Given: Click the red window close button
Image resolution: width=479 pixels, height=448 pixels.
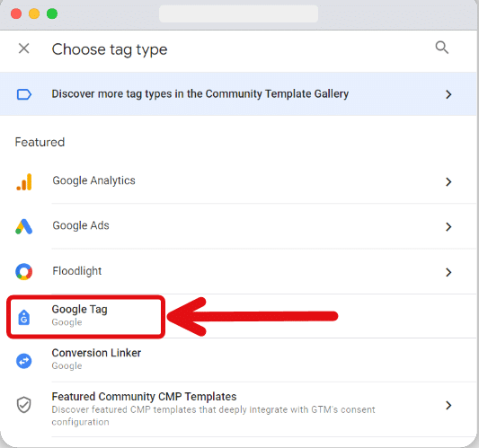Looking at the screenshot, I should (x=16, y=13).
